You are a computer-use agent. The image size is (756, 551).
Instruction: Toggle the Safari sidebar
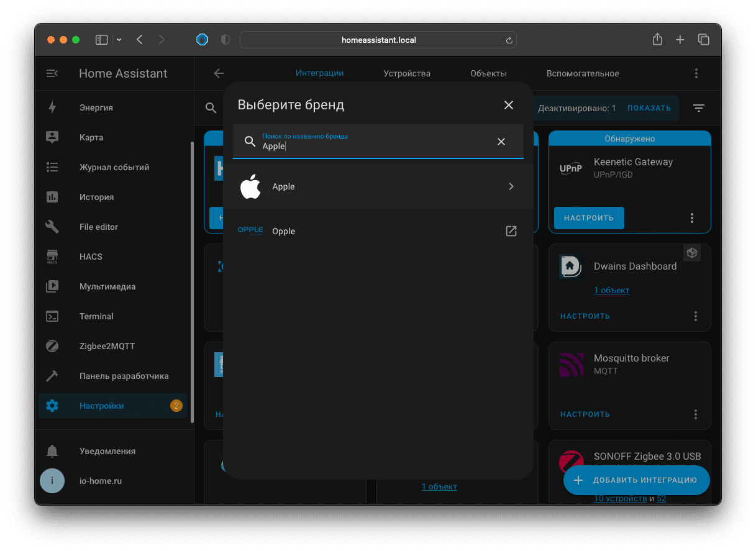[x=102, y=40]
